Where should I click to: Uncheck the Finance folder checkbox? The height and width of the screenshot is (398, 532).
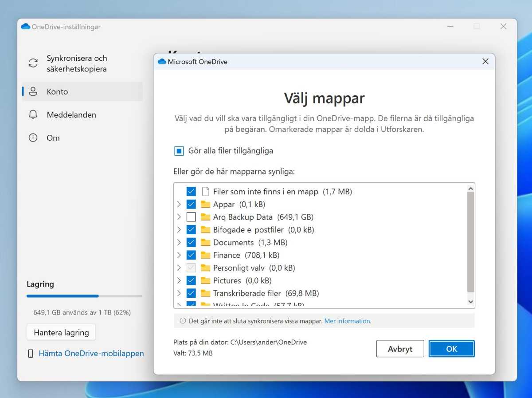tap(191, 255)
